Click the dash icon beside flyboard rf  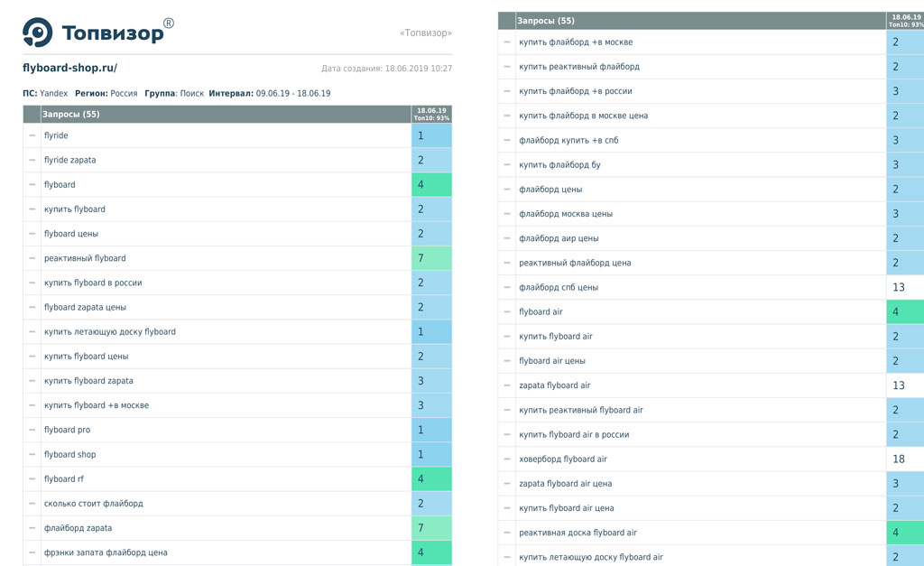pyautogui.click(x=32, y=478)
